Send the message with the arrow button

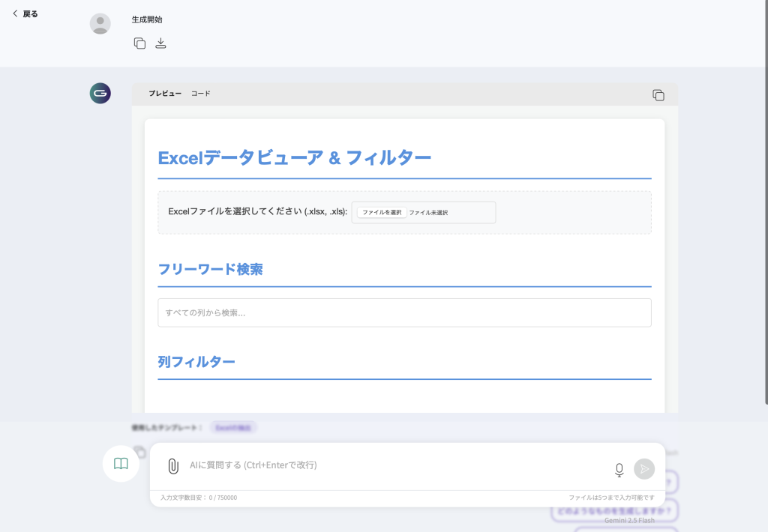coord(643,469)
